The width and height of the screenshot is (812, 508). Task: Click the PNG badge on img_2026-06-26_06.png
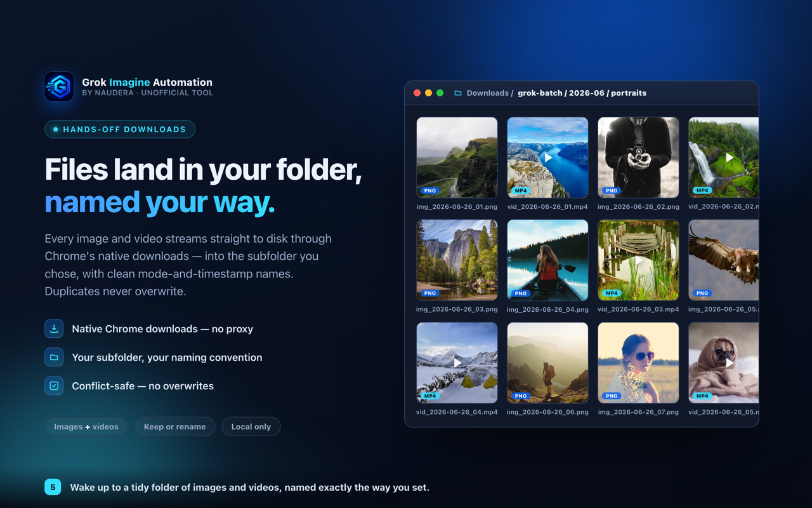[x=521, y=396]
